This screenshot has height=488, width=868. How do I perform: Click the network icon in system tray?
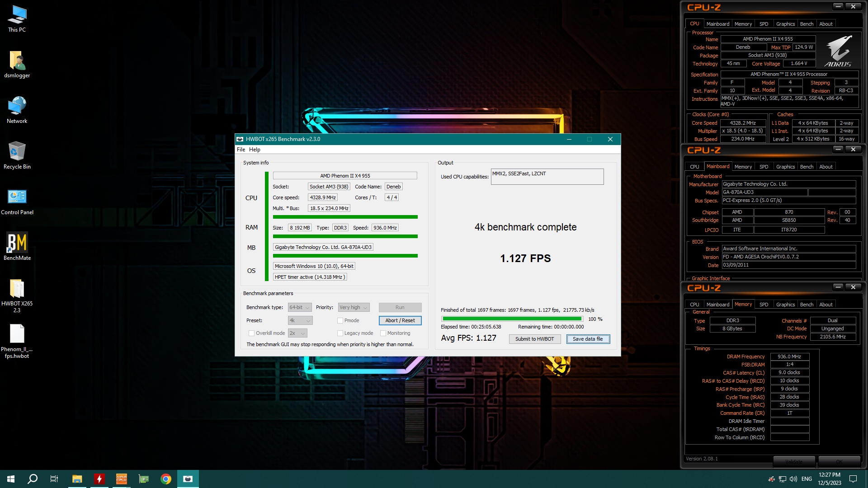pyautogui.click(x=783, y=479)
